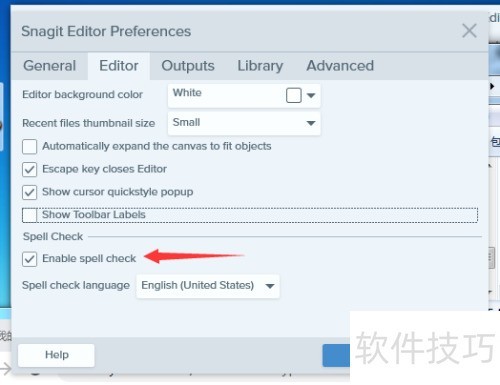Click the arrow next to Small

311,123
